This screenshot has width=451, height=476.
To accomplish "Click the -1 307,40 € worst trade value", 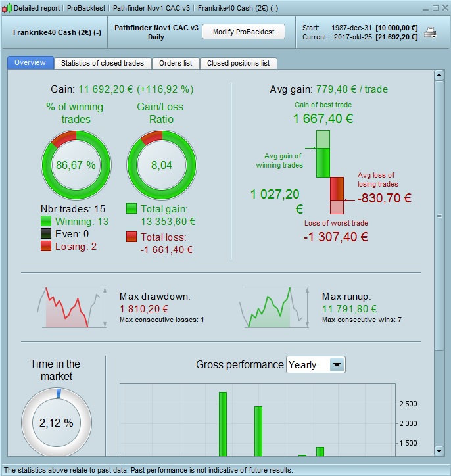I will coord(336,237).
